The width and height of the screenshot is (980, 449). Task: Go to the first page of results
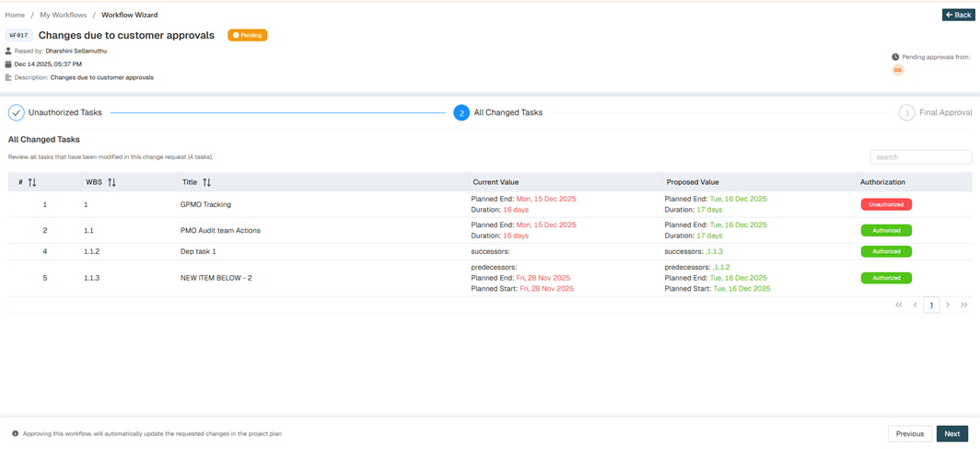[x=899, y=305]
